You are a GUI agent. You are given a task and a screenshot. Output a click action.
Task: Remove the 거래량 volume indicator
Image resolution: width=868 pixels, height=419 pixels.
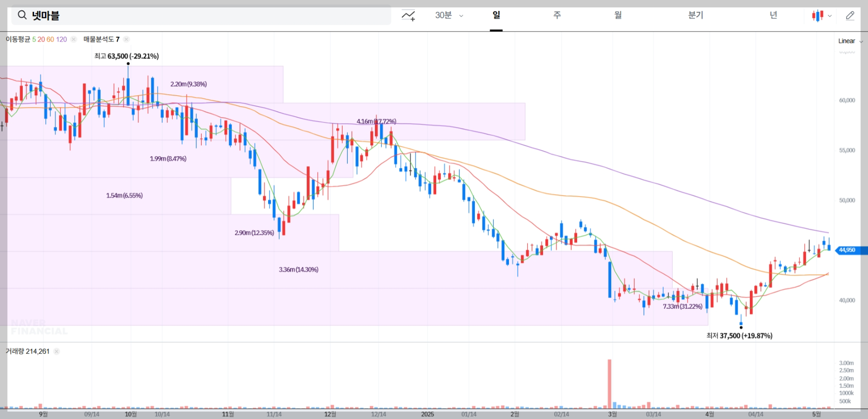pyautogui.click(x=57, y=351)
